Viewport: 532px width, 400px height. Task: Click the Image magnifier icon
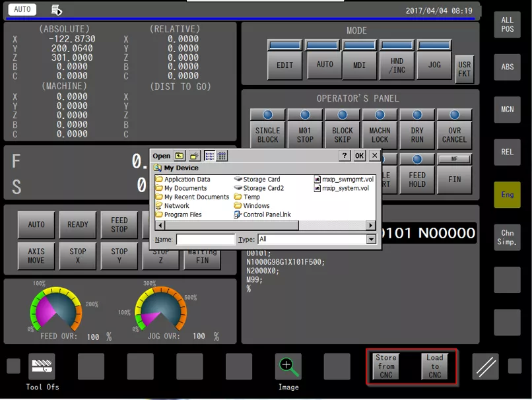(288, 366)
